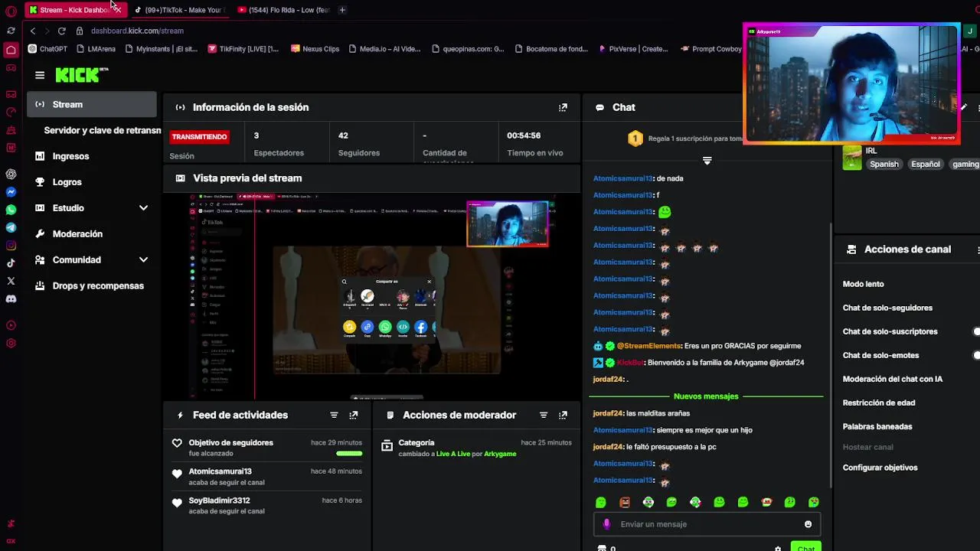Screen dimensions: 980x551
Task: Switch to the Flo Rida Low tab
Action: click(284, 10)
